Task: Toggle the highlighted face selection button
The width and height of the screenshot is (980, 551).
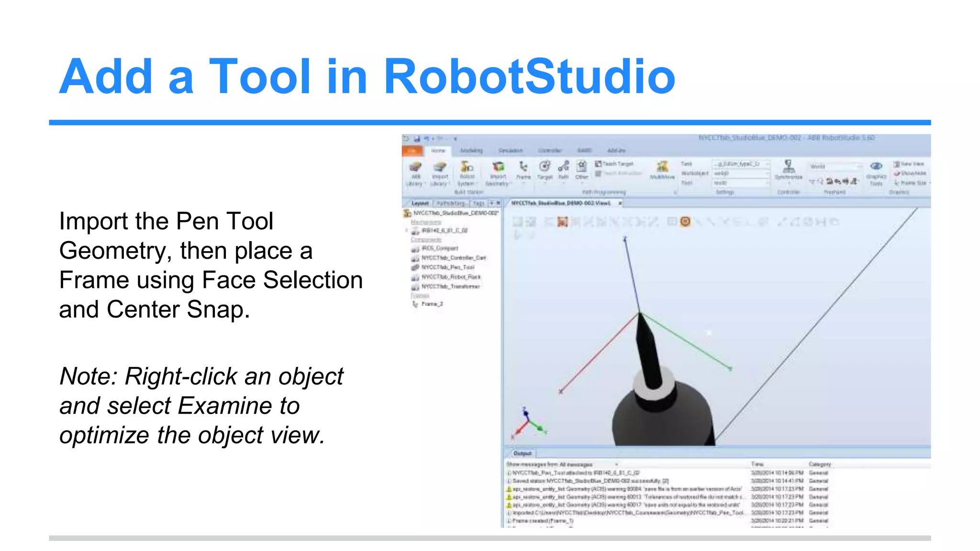Action: (x=562, y=222)
